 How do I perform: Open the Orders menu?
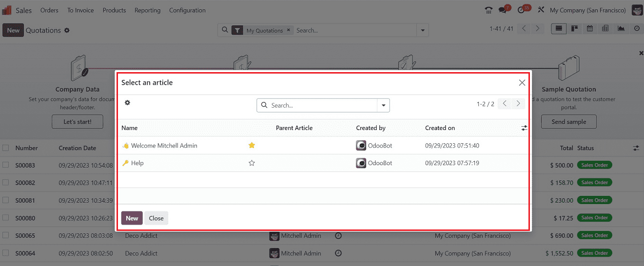[49, 10]
